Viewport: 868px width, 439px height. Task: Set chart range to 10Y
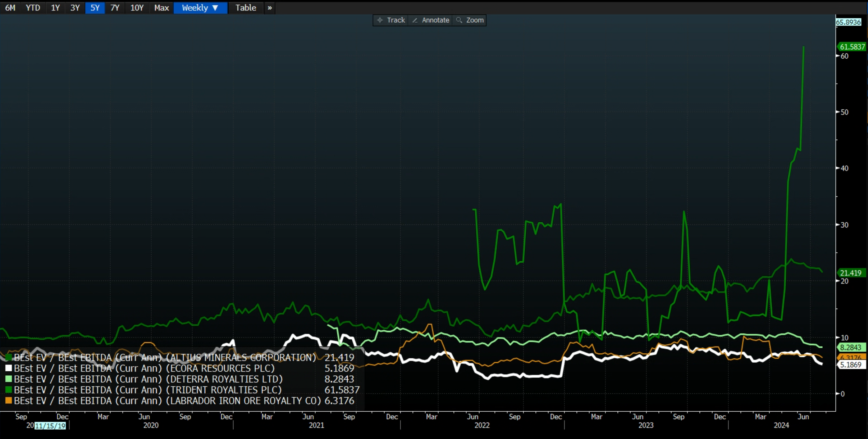click(137, 8)
